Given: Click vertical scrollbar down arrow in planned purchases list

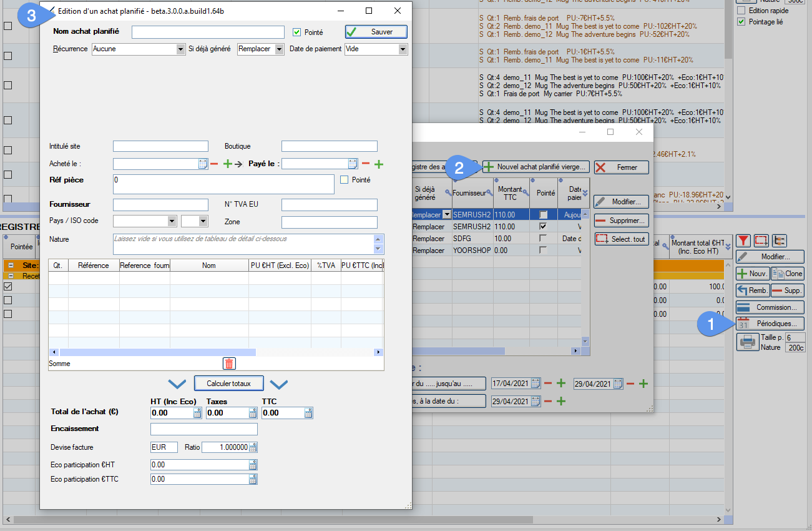Looking at the screenshot, I should pos(585,342).
